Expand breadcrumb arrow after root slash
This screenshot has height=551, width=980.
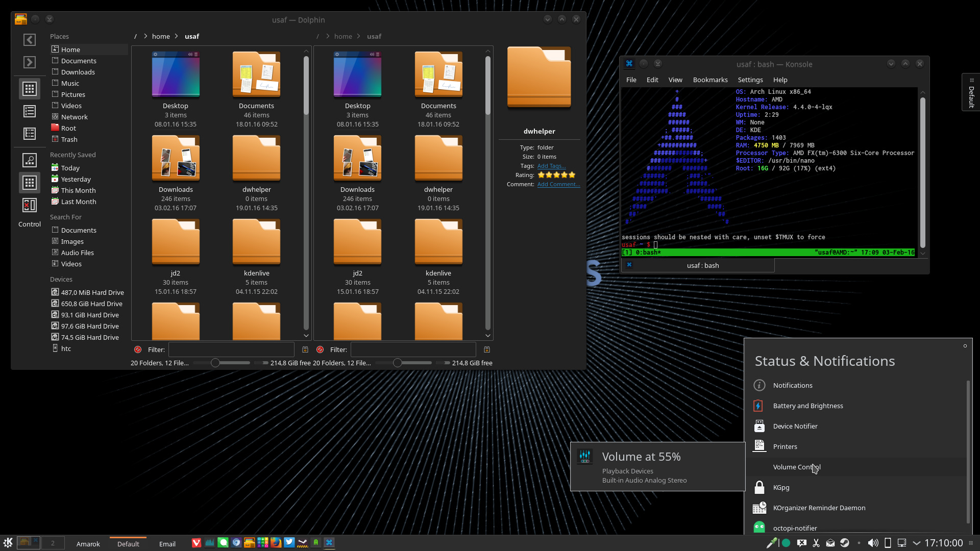pos(145,36)
